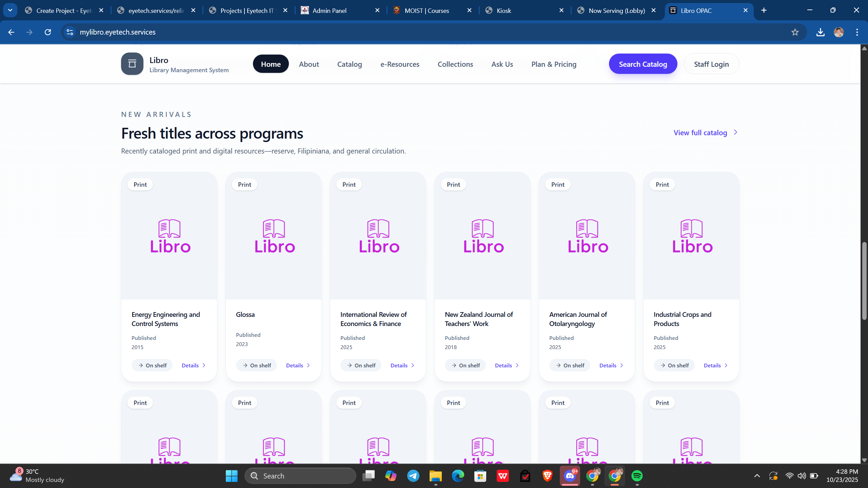Open Spotify from the taskbar

click(637, 476)
